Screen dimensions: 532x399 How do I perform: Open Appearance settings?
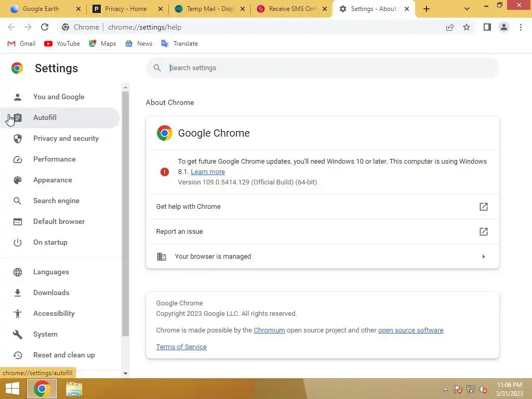pos(60,180)
